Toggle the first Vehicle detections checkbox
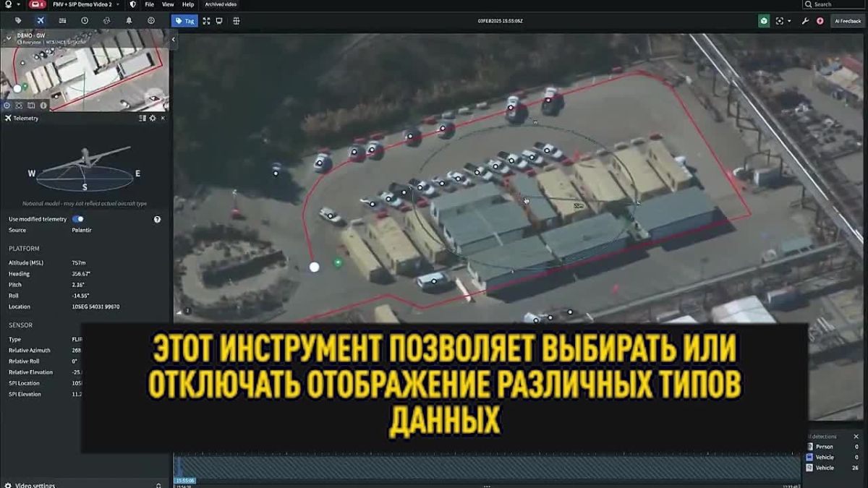The width and height of the screenshot is (868, 488). click(x=809, y=458)
